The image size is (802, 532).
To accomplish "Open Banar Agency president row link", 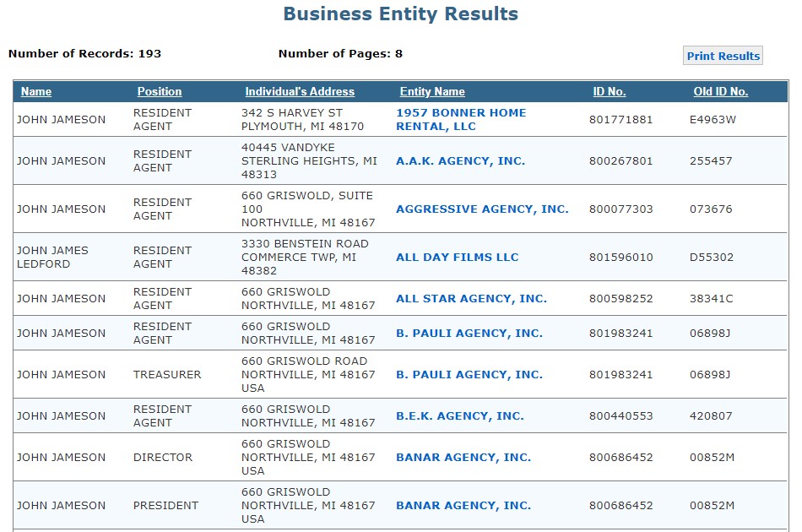I will click(463, 505).
